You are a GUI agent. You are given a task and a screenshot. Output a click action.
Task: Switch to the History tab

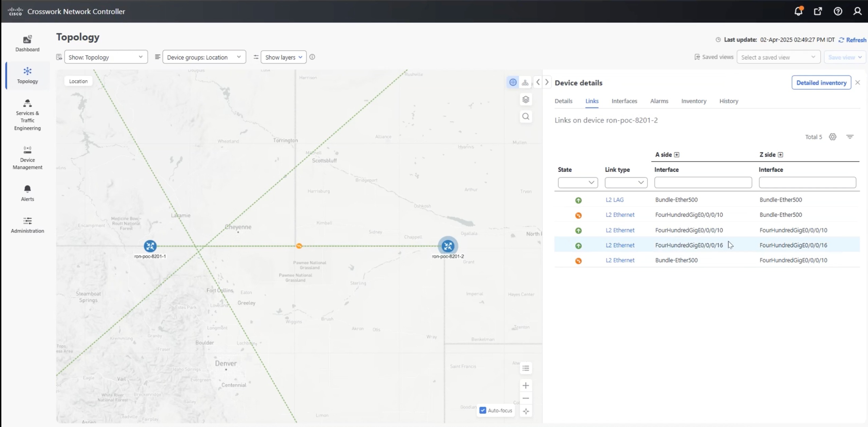point(729,101)
